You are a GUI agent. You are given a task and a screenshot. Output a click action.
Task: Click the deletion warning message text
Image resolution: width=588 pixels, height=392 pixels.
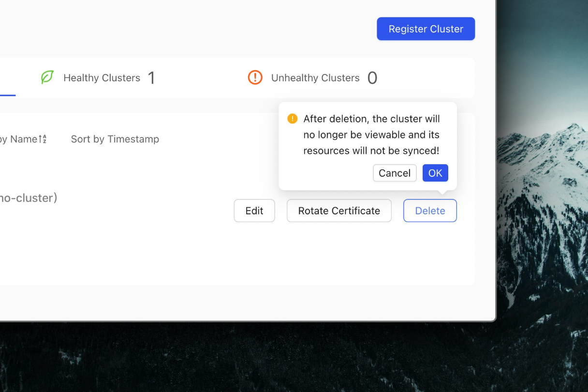pyautogui.click(x=371, y=135)
